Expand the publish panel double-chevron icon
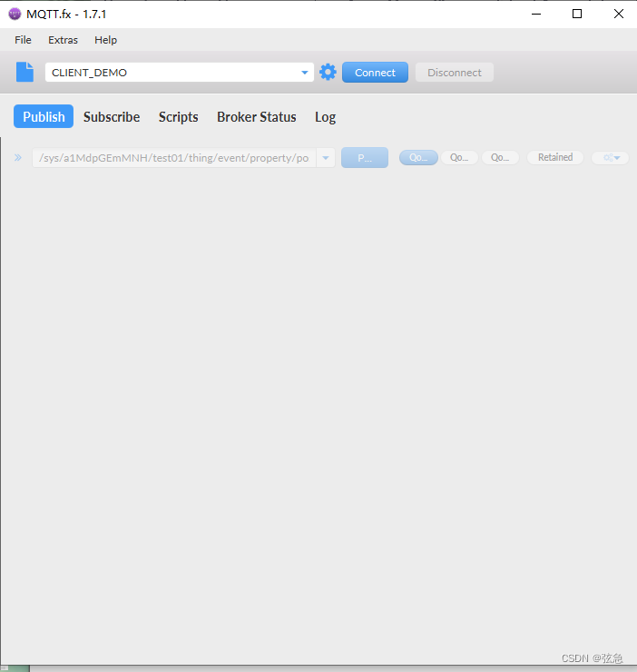637x672 pixels. point(18,158)
